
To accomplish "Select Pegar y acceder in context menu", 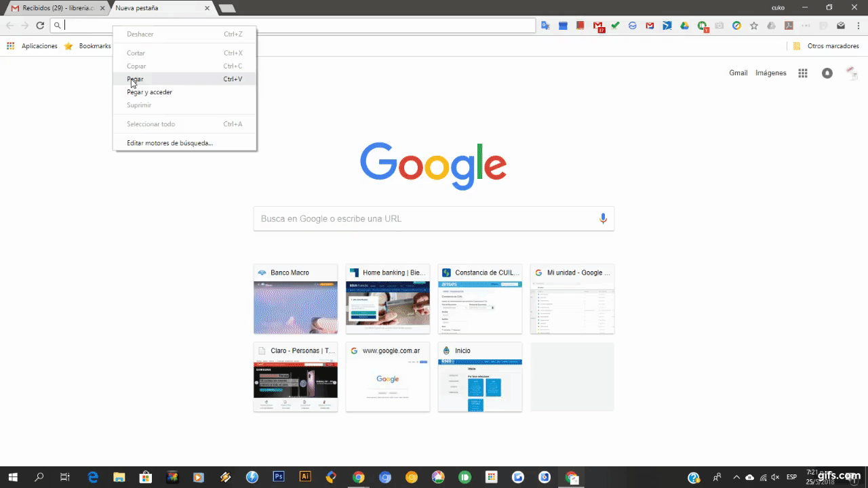I will point(184,92).
